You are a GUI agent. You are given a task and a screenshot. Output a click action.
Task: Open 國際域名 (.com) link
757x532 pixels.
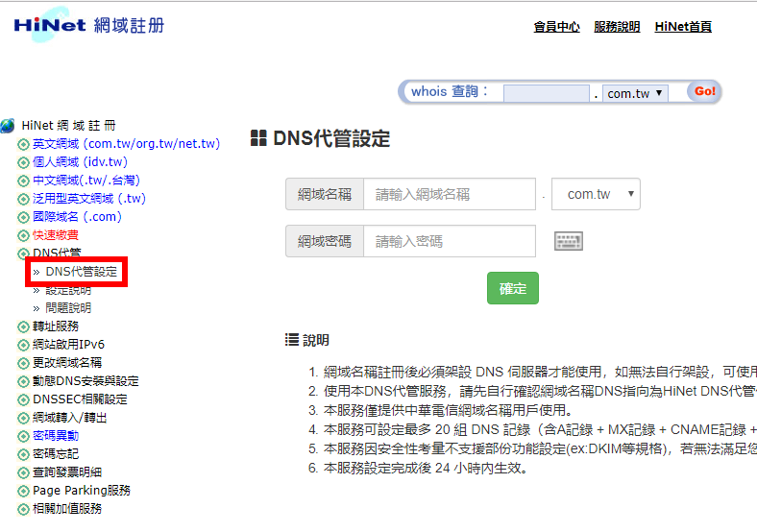tap(77, 217)
